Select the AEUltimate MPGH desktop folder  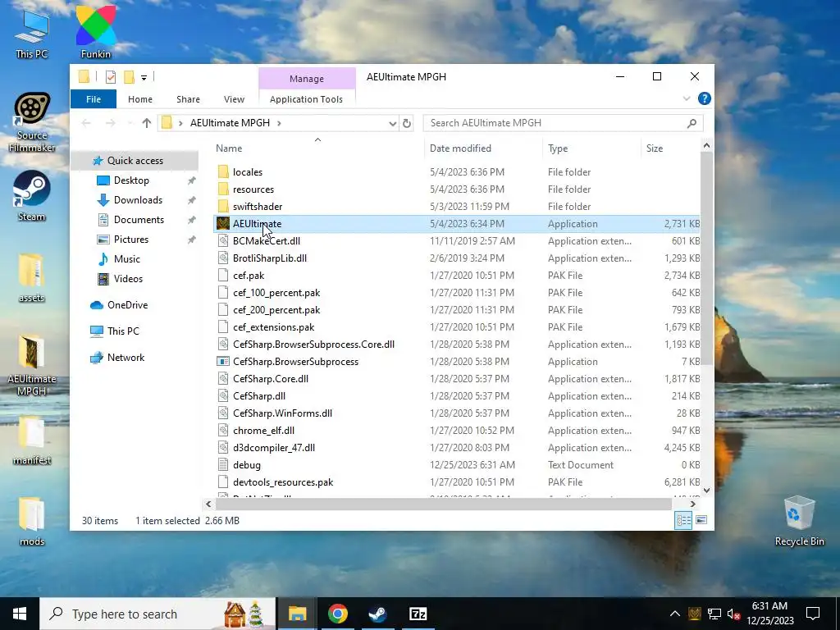(x=32, y=365)
